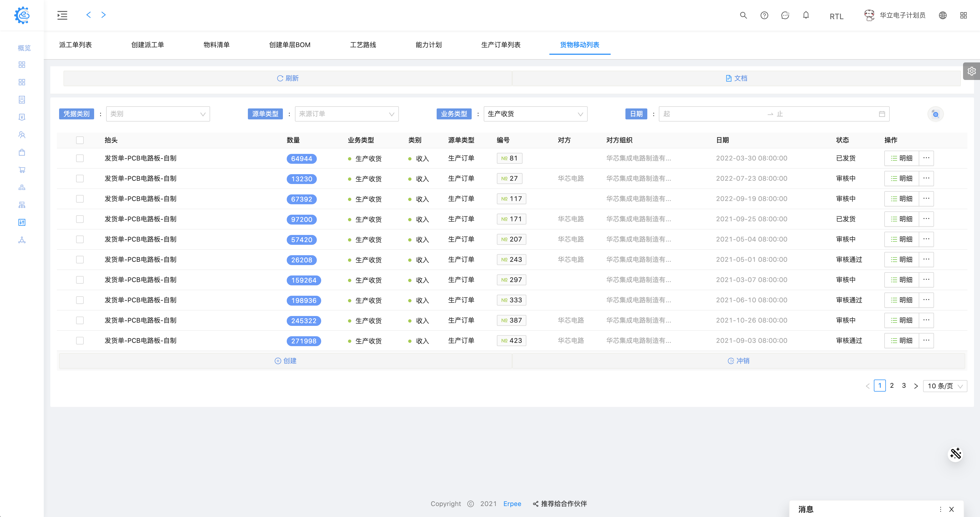Viewport: 980px width, 517px height.
Task: Toggle the sidebar collapse menu icon
Action: 62,15
